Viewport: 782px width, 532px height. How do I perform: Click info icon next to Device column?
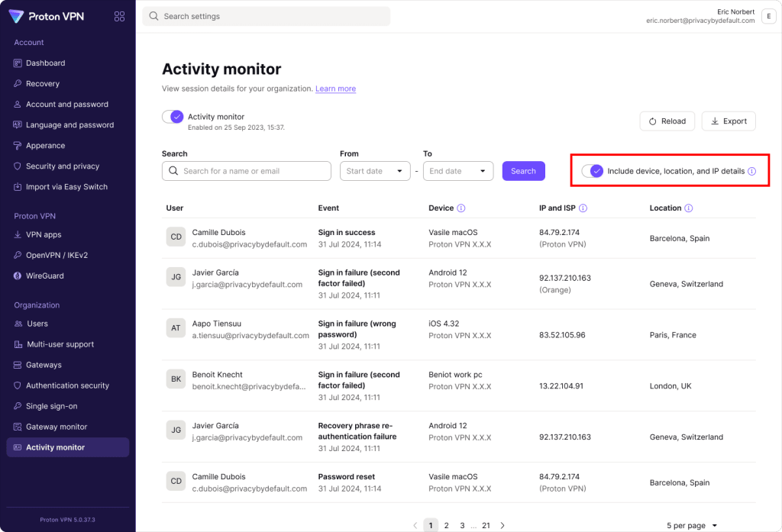461,208
